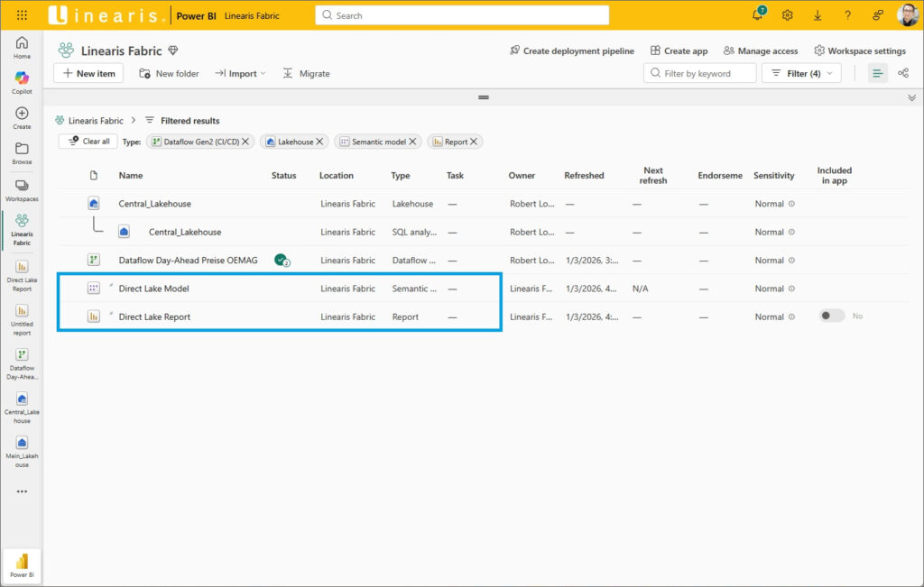
Task: Expand the Import dropdown
Action: point(240,73)
